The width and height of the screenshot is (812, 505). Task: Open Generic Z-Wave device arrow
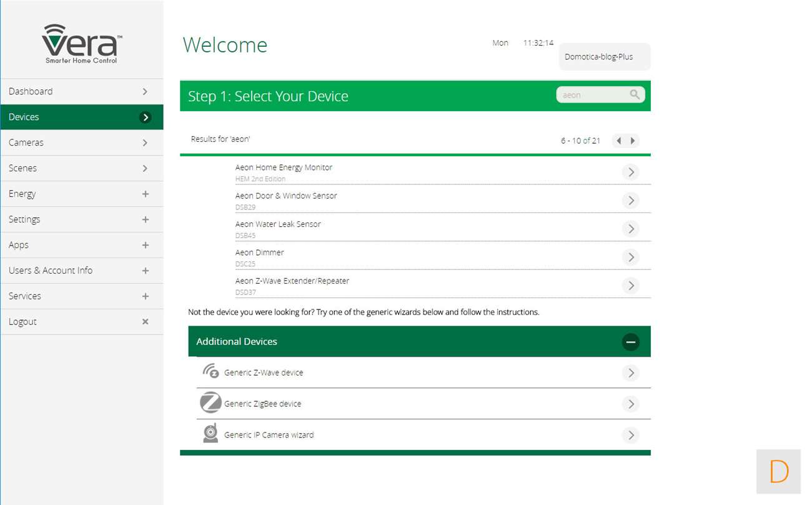pos(631,373)
